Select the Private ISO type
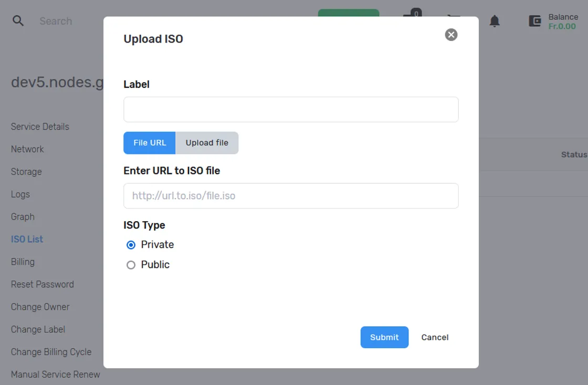 [x=131, y=245]
